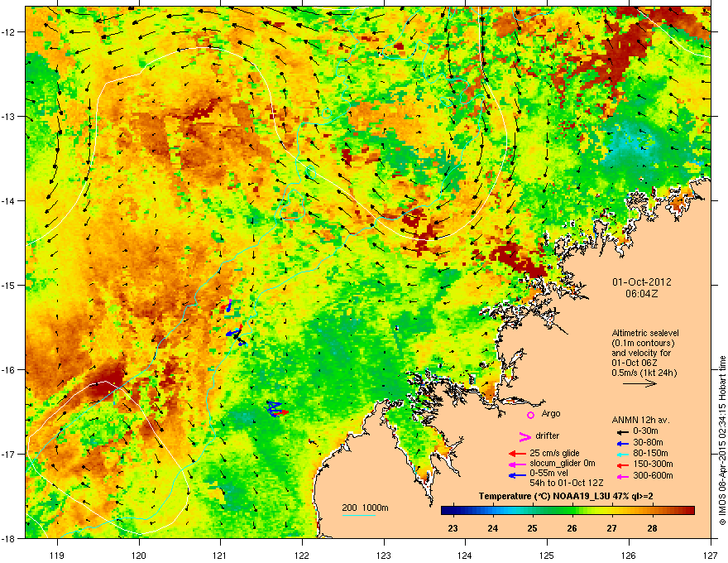Click the 'ANMN 12h av.' heading
The image size is (728, 563).
(x=640, y=420)
